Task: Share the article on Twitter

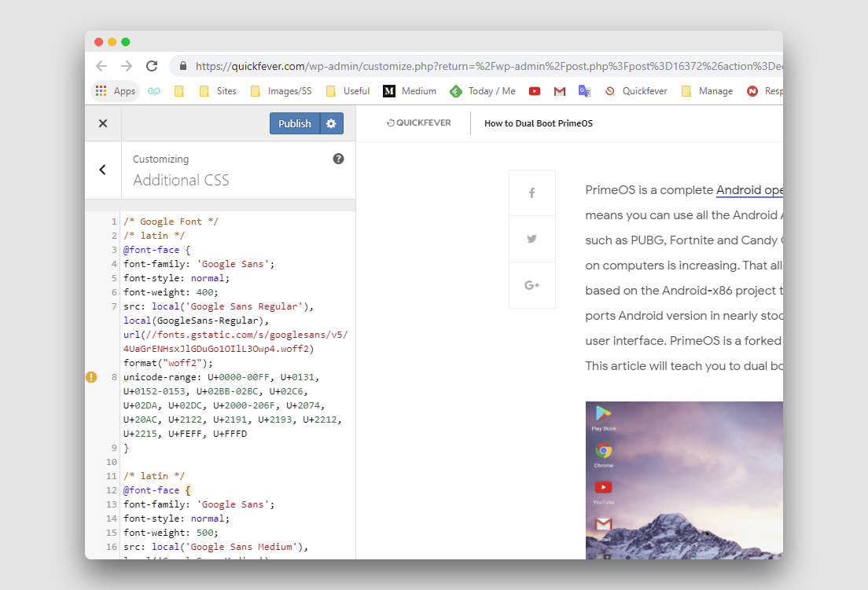Action: (532, 239)
